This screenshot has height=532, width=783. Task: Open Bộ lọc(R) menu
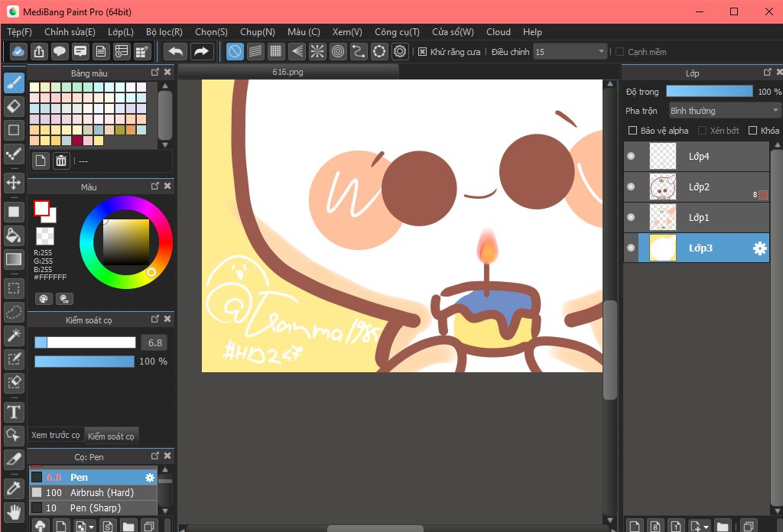pos(164,32)
